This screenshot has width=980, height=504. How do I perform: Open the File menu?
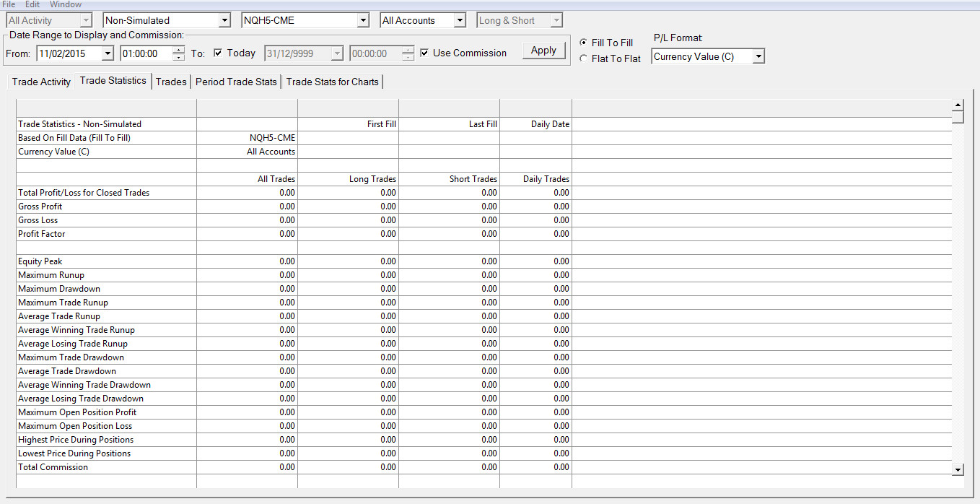9,4
